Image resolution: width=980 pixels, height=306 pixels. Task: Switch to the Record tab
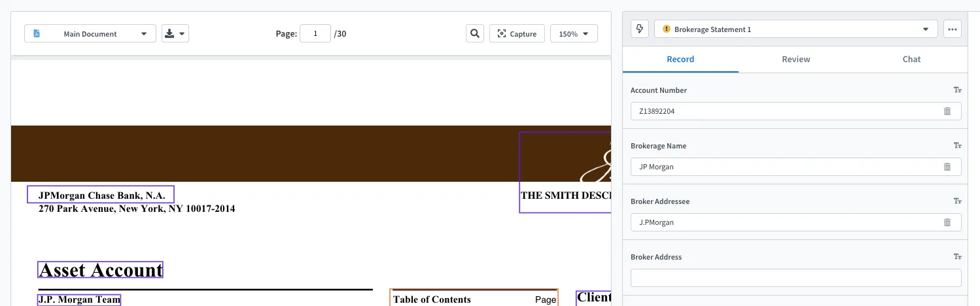(x=680, y=59)
